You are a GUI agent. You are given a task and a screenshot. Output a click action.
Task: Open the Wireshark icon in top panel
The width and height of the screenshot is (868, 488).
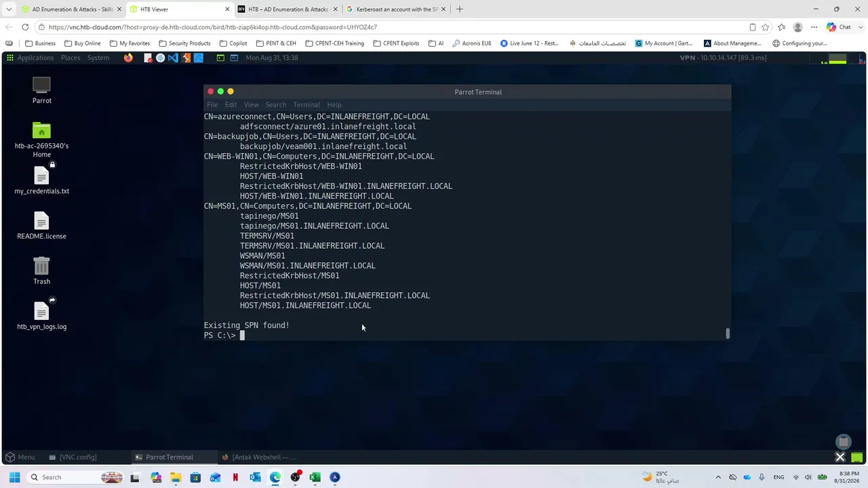pyautogui.click(x=199, y=58)
